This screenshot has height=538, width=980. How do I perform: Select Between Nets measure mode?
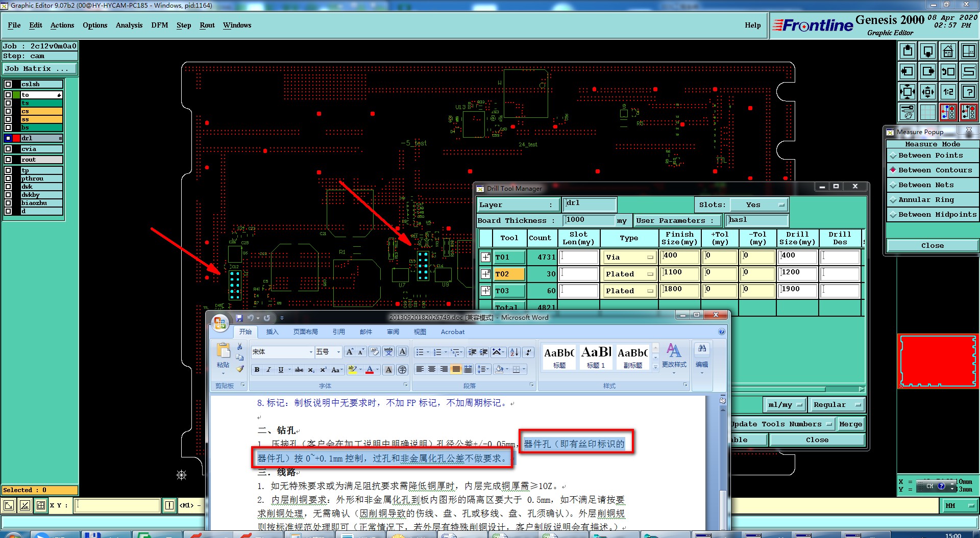point(933,185)
